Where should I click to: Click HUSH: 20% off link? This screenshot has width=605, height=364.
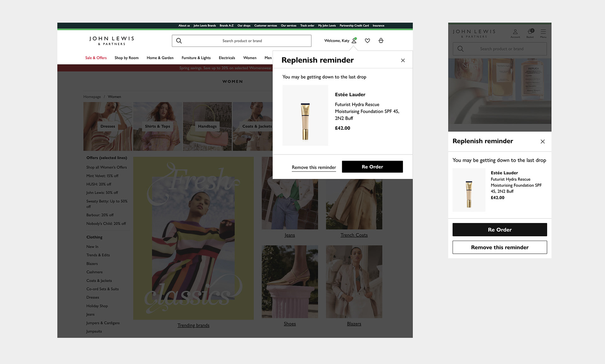click(x=99, y=184)
